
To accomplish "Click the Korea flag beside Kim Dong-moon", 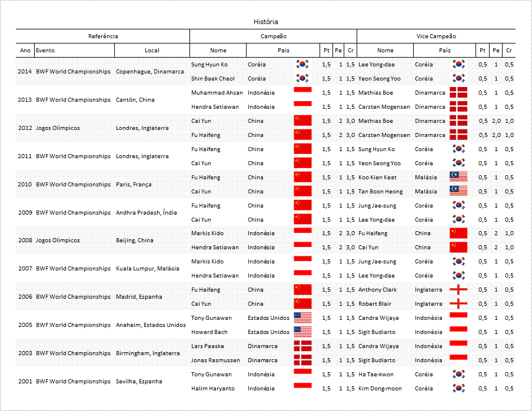I will coord(458,388).
